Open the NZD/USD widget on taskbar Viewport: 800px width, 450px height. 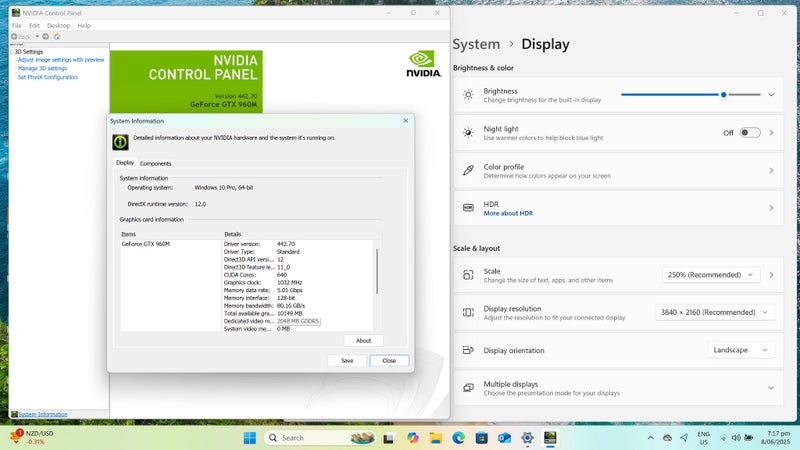[x=32, y=437]
